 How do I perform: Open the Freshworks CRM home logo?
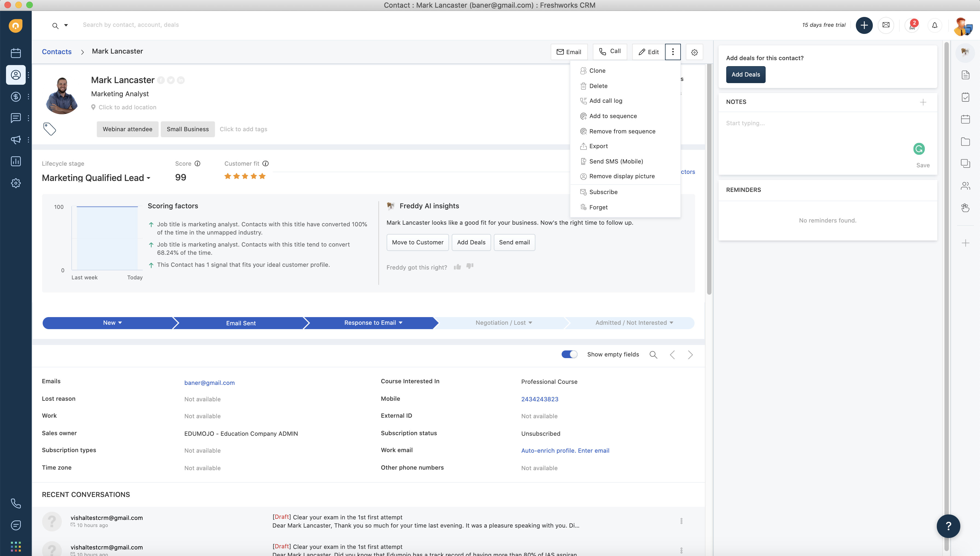point(16,26)
